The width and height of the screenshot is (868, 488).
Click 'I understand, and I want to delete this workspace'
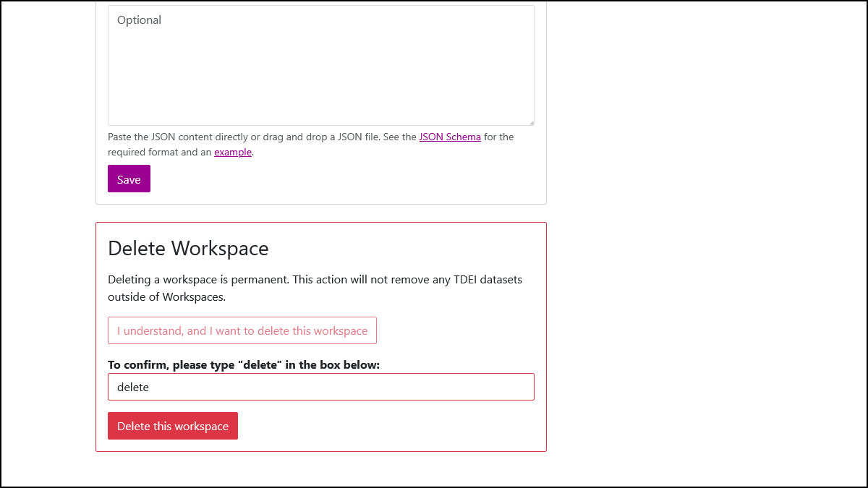pos(242,330)
